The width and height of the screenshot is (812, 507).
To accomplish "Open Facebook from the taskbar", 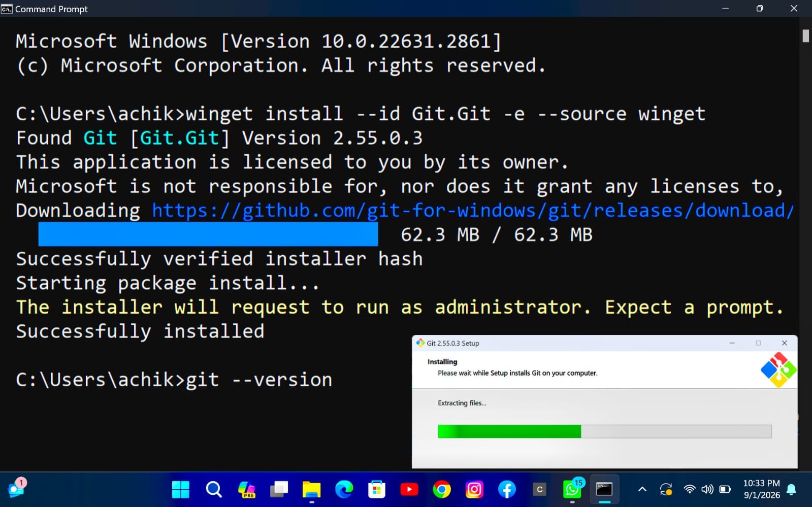I will tap(507, 490).
